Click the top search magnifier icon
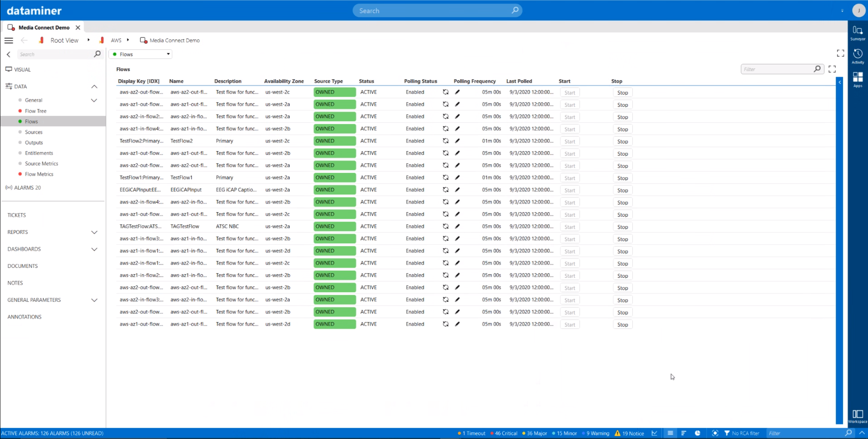This screenshot has width=868, height=439. click(515, 10)
